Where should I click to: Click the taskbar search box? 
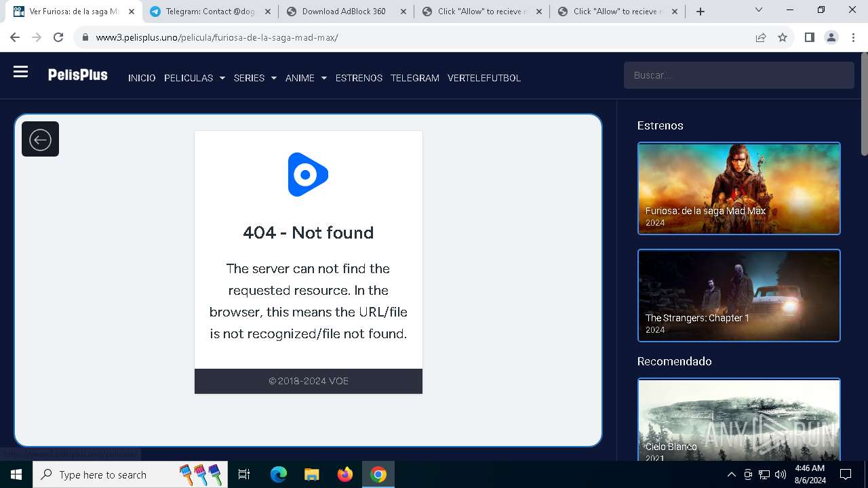[x=130, y=474]
